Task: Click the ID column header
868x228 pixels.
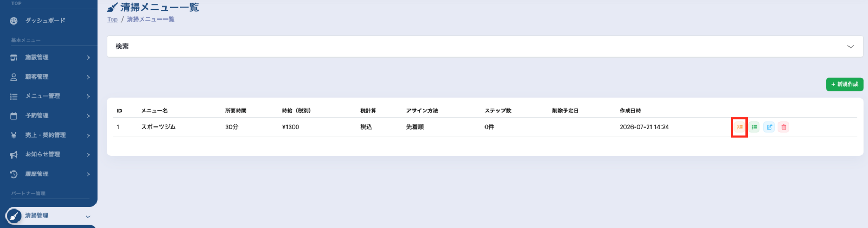Action: click(119, 111)
